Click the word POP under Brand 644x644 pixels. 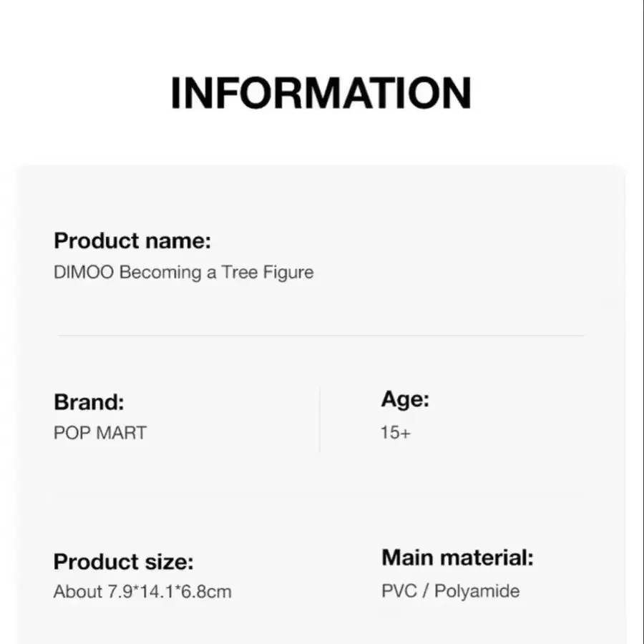coord(70,433)
